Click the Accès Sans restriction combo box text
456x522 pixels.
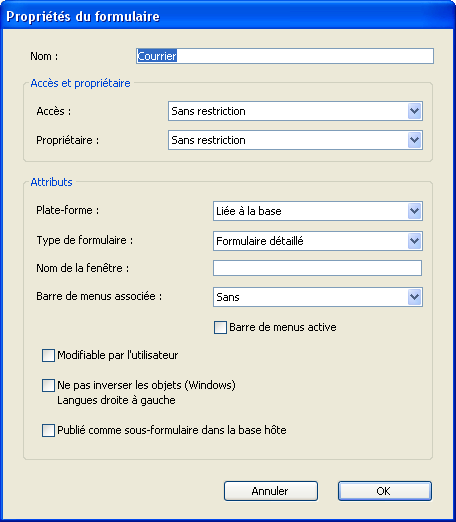click(208, 111)
